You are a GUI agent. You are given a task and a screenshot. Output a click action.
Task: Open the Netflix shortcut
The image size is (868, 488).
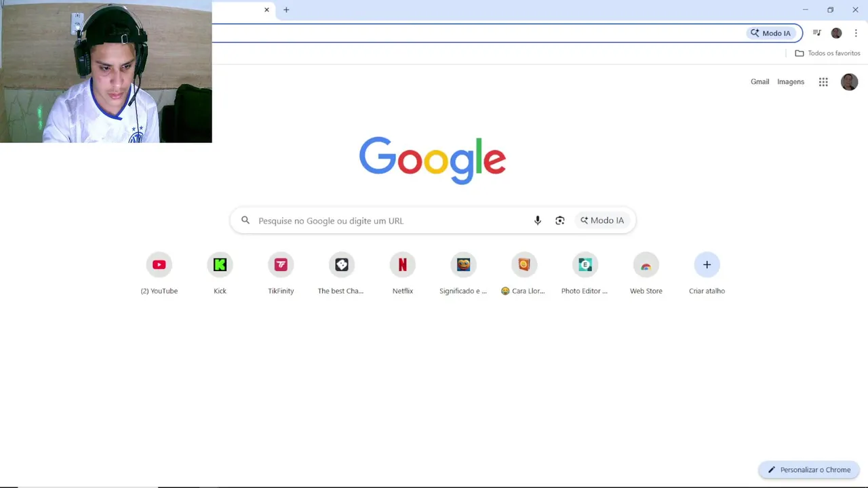tap(402, 274)
